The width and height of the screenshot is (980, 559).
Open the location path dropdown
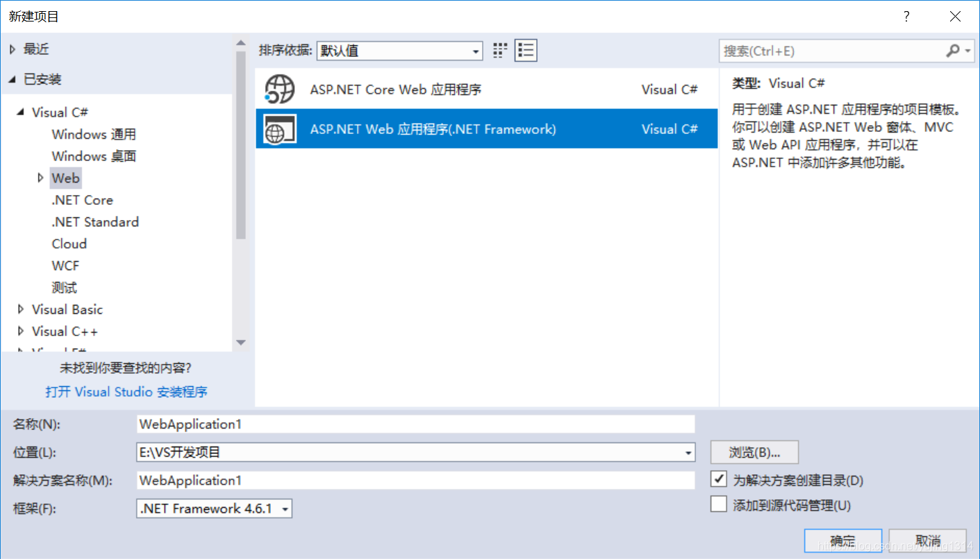click(x=688, y=453)
